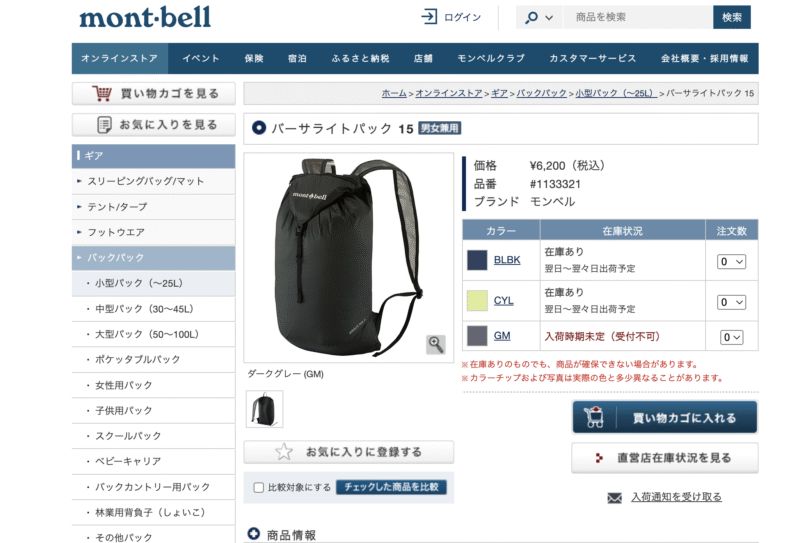
Task: Click the backpack thumbnail below main image
Action: click(x=264, y=409)
